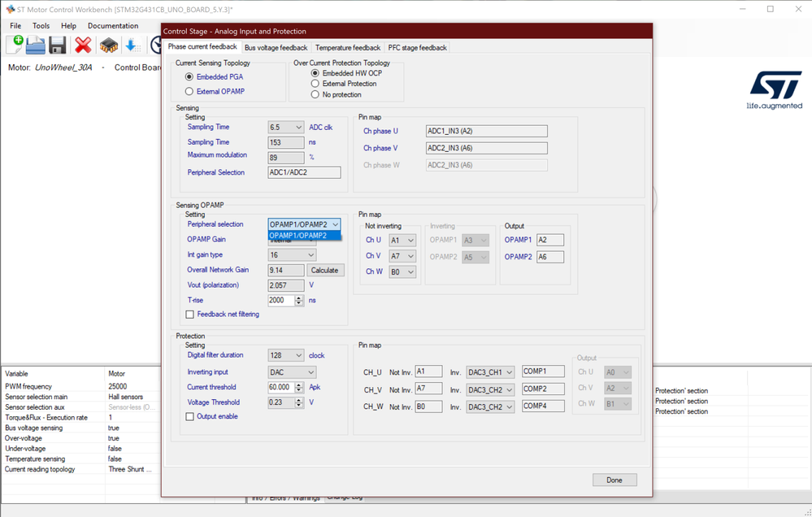This screenshot has height=517, width=812.
Task: Click the Ch phase U ADC1_IN3 field
Action: click(x=486, y=131)
